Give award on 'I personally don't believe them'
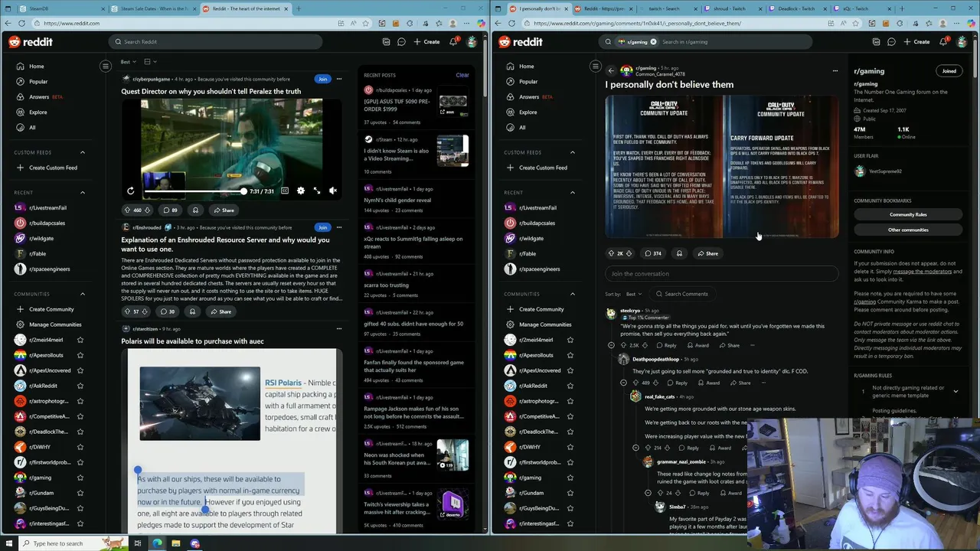The height and width of the screenshot is (551, 980). click(x=679, y=253)
